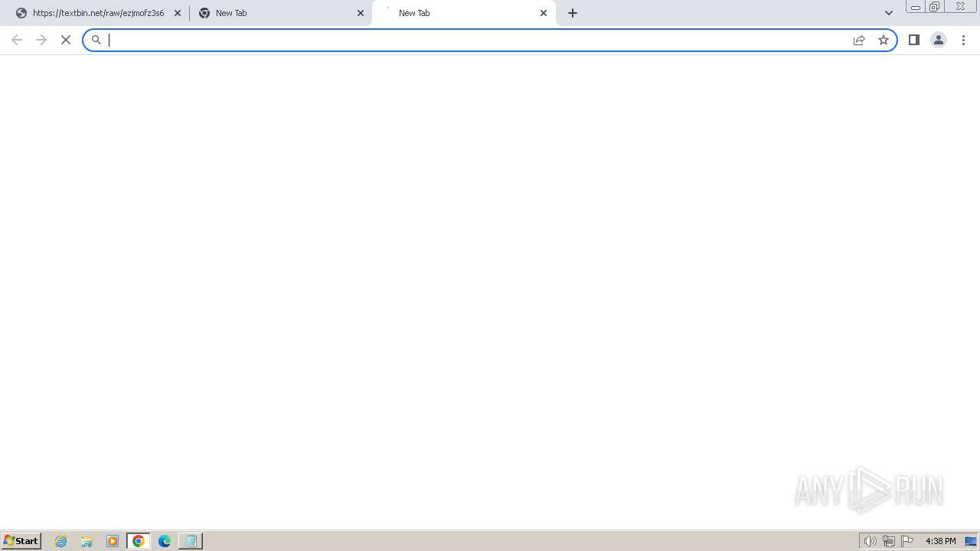980x551 pixels.
Task: Launch Internet Explorer from taskbar
Action: [x=61, y=541]
